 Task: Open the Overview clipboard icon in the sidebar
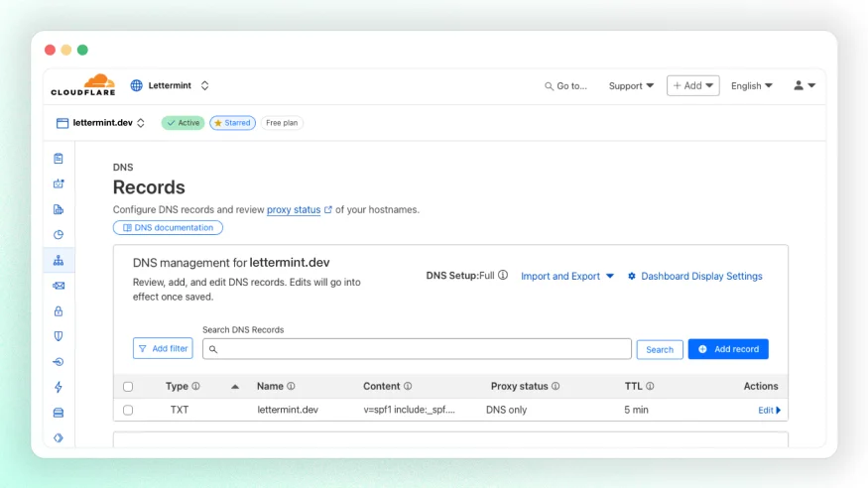pos(59,159)
